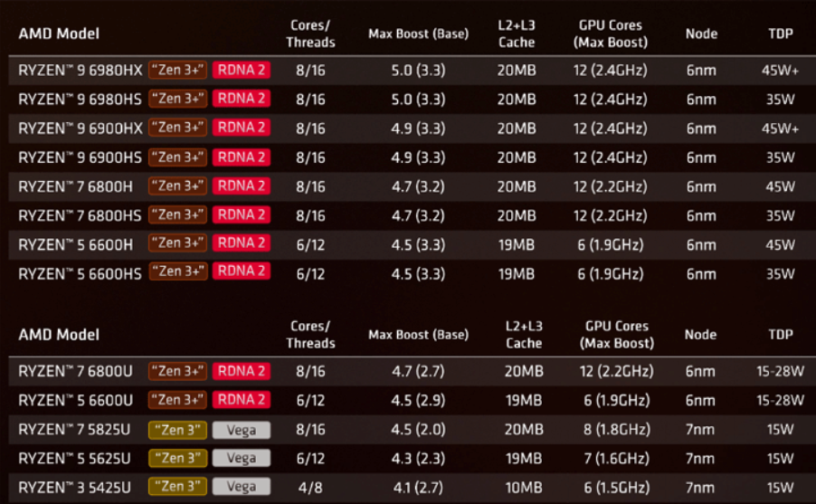Click the "4.5 (3.3)" boost value for Ryzen 5 6600H
This screenshot has height=504, width=816.
[x=419, y=244]
